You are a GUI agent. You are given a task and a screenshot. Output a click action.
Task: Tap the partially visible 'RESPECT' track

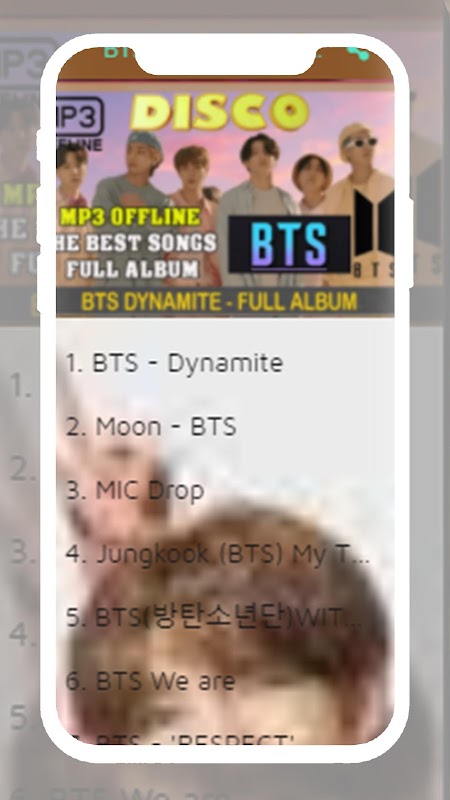(225, 737)
